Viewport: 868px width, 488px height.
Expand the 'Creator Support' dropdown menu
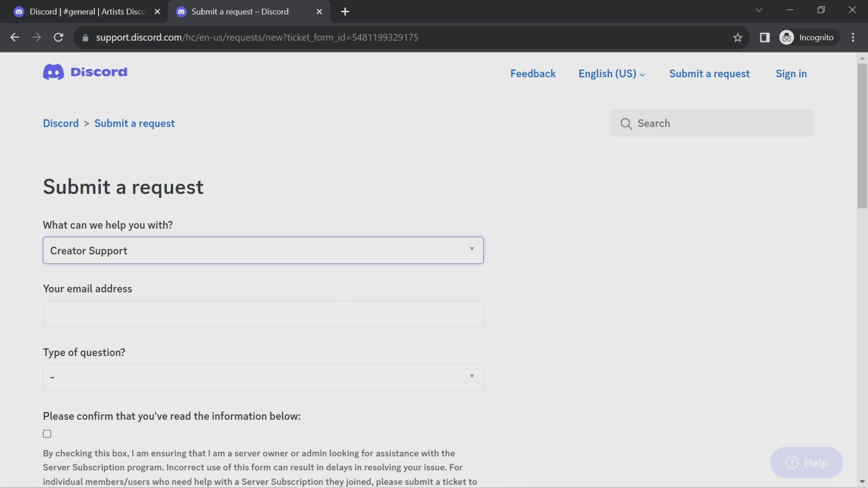coord(263,250)
